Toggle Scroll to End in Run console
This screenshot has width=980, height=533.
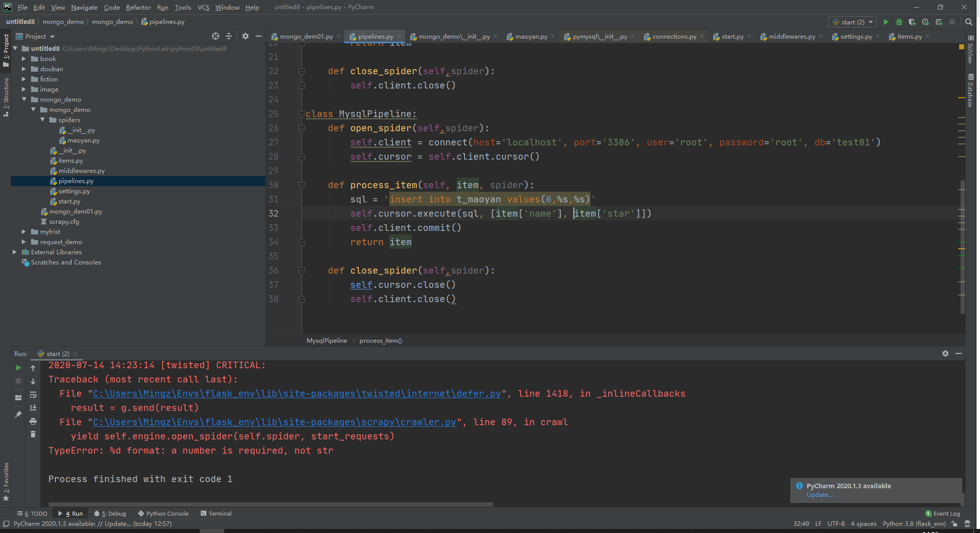click(33, 408)
